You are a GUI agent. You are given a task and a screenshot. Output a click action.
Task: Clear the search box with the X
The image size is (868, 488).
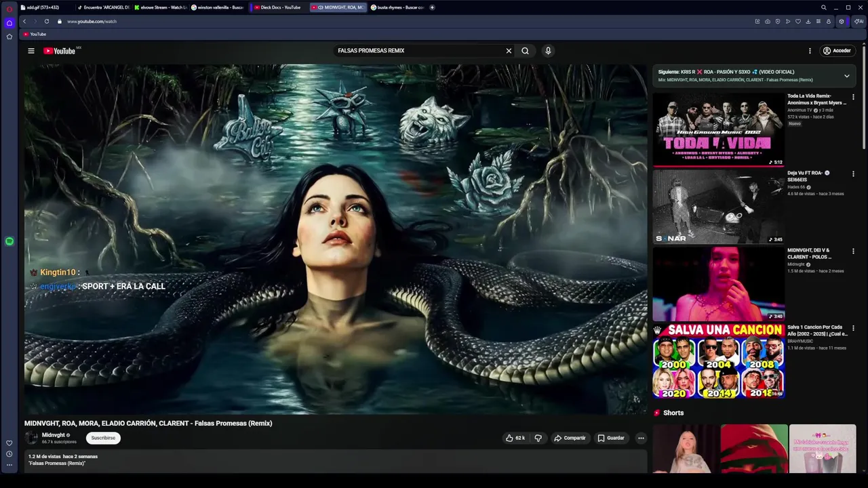(x=509, y=51)
